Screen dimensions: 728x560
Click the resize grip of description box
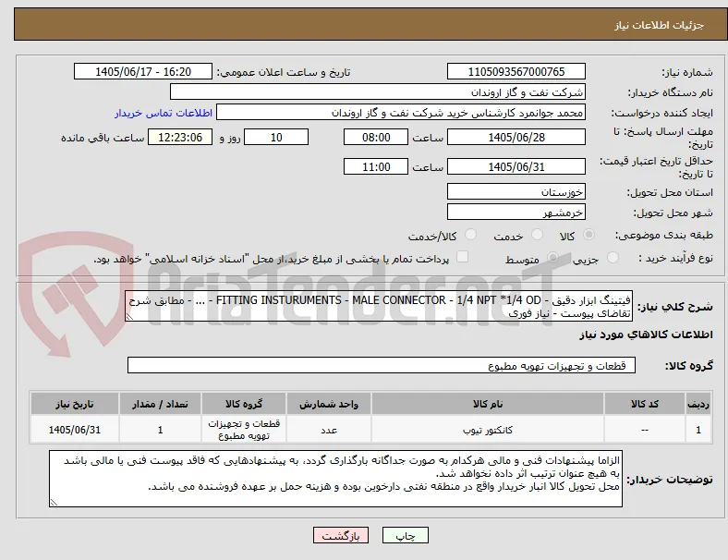click(x=129, y=317)
